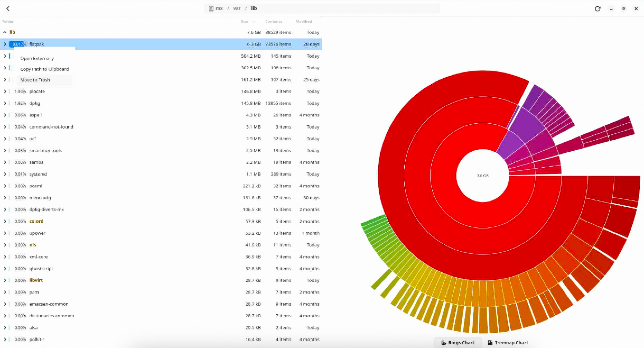The height and width of the screenshot is (348, 644).
Task: Click the Treemap Chart icon
Action: [490, 343]
